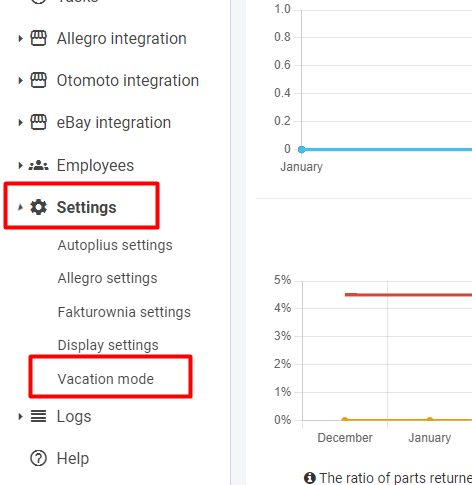Screen dimensions: 472x485
Task: Open Allegro settings
Action: [107, 278]
